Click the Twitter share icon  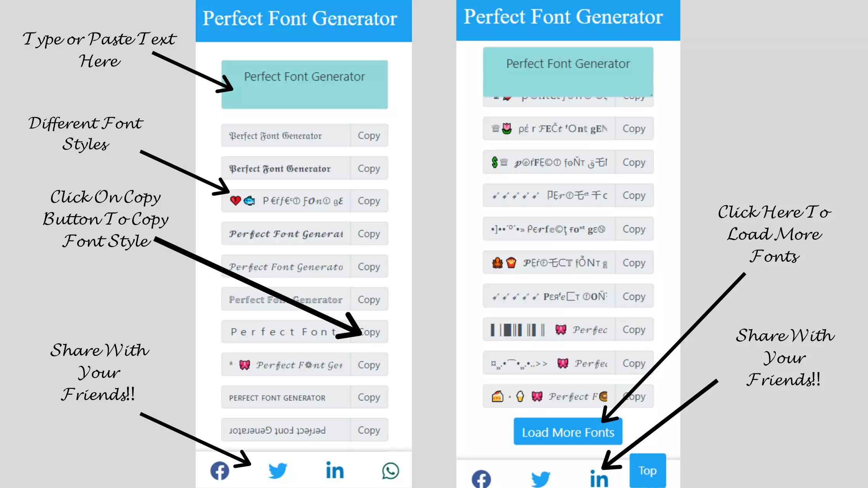pos(276,470)
